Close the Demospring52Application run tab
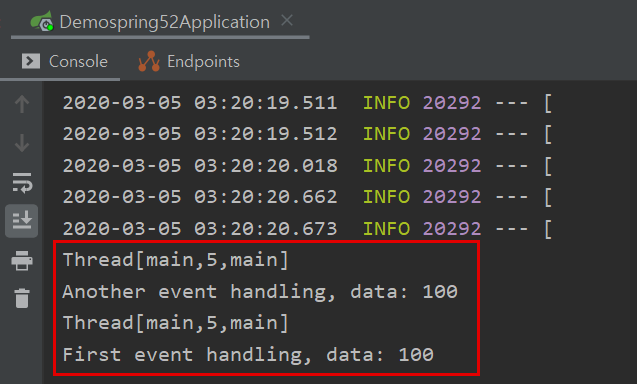Image resolution: width=637 pixels, height=384 pixels. [287, 20]
